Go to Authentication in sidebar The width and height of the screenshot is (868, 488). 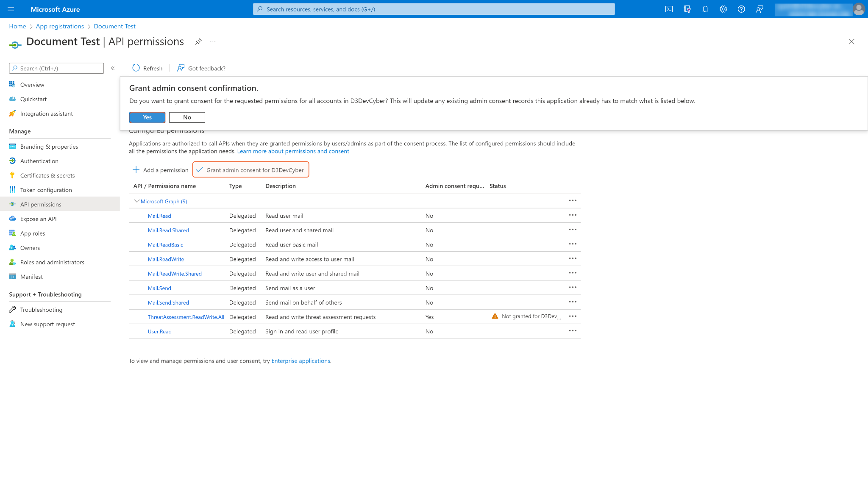(x=39, y=161)
